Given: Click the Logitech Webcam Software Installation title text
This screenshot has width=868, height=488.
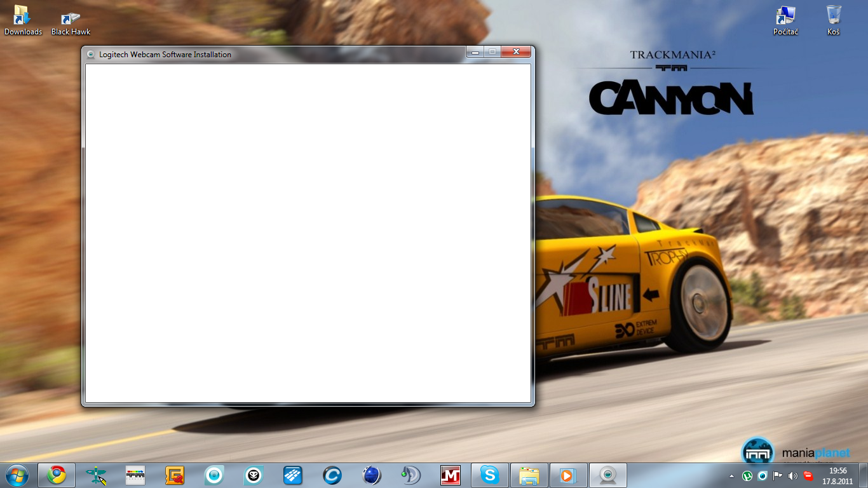Looking at the screenshot, I should 165,55.
